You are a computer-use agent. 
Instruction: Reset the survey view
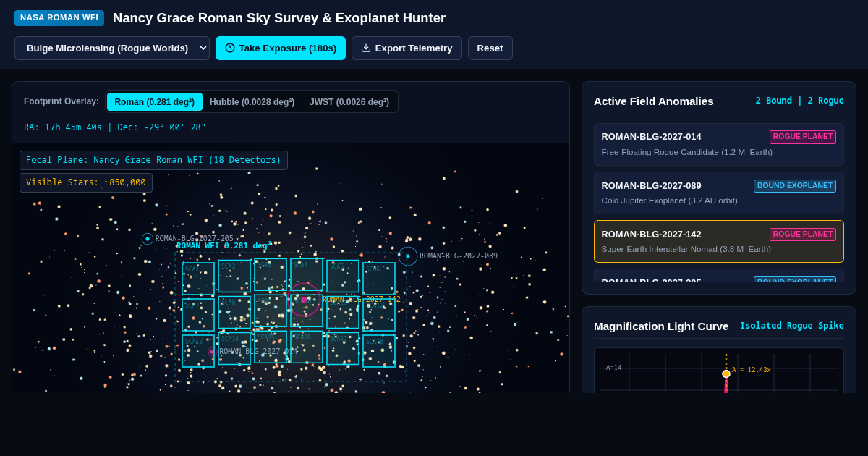490,48
